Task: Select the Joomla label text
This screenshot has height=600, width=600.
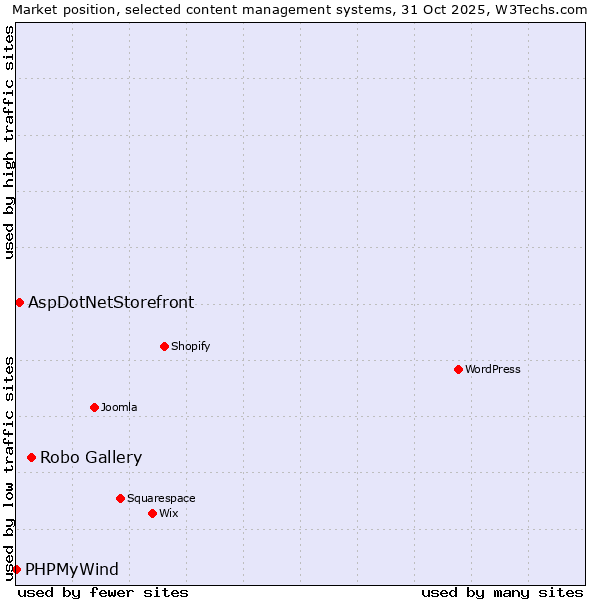Action: [x=119, y=407]
